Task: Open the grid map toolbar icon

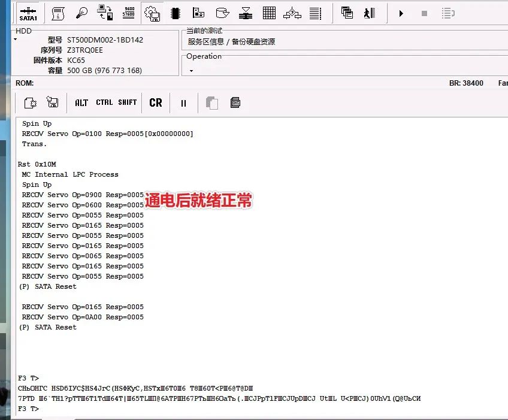Action: 269,13
